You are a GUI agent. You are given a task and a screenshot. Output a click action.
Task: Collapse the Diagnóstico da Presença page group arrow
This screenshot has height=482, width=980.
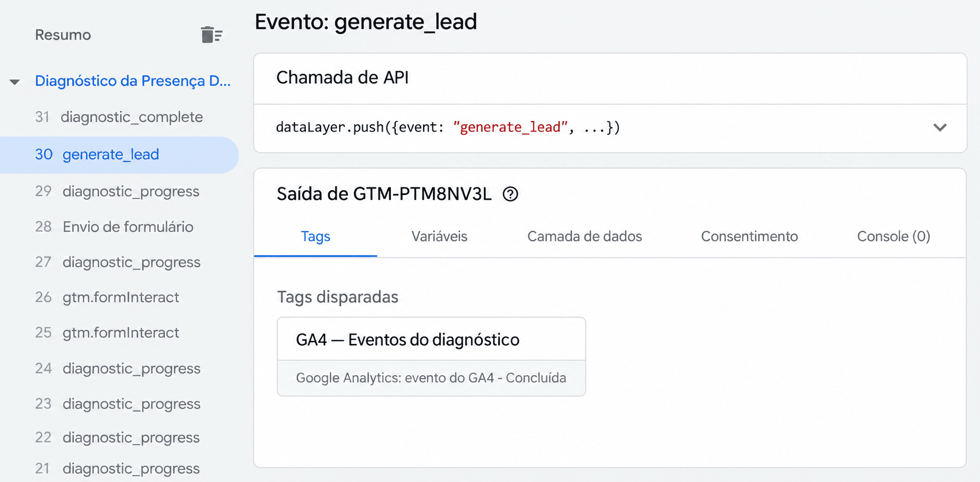coord(15,82)
